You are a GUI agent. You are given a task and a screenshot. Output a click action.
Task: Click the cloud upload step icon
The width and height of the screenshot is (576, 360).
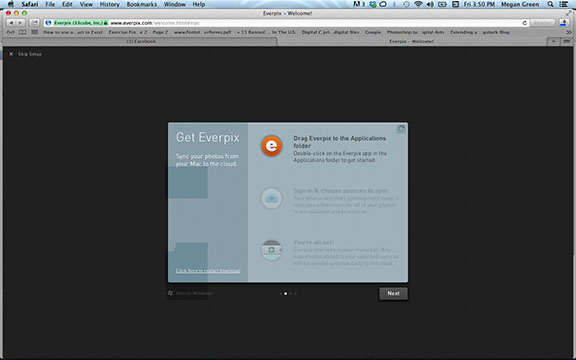[x=271, y=198]
